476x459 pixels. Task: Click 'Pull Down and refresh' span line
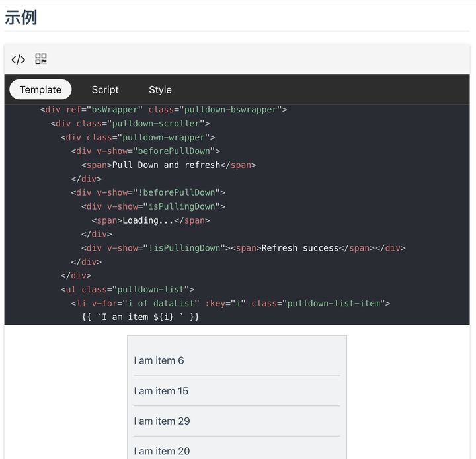[x=169, y=165]
